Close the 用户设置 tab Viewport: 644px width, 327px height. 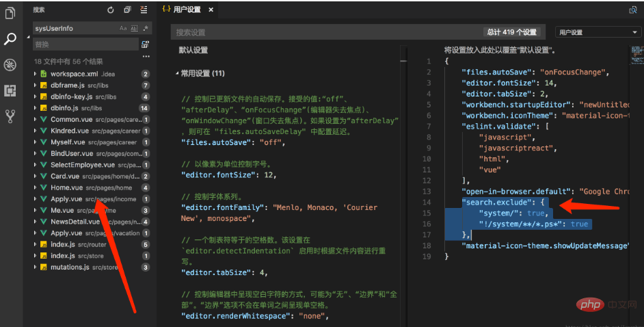pos(211,10)
